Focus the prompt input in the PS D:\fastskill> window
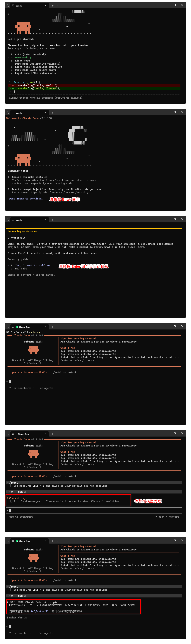Image resolution: width=191 pixels, height=644 pixels. pos(94,382)
